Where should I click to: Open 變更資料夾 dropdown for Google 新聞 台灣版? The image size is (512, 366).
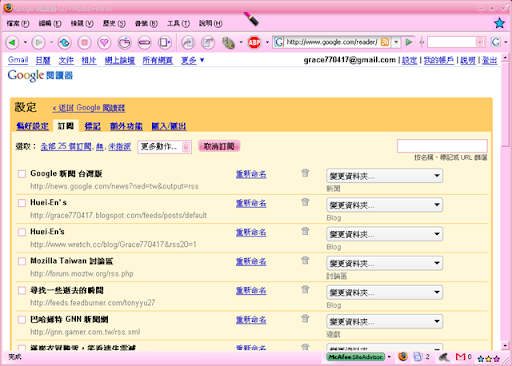[385, 176]
